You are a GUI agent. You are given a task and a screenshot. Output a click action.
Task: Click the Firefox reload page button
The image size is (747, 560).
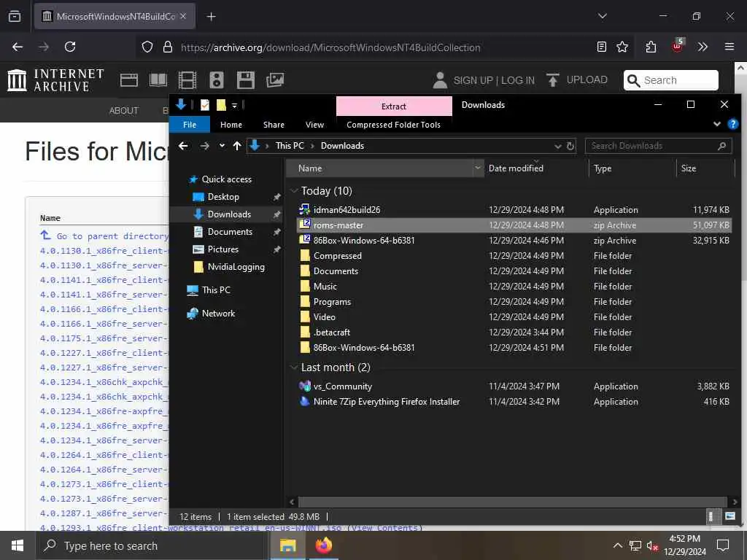pos(70,47)
